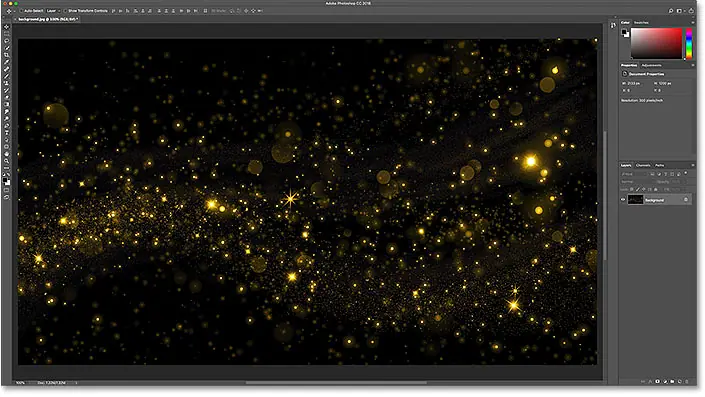Toggle Quick Mask mode in the toolbar
Image resolution: width=705 pixels, height=397 pixels.
(6, 190)
